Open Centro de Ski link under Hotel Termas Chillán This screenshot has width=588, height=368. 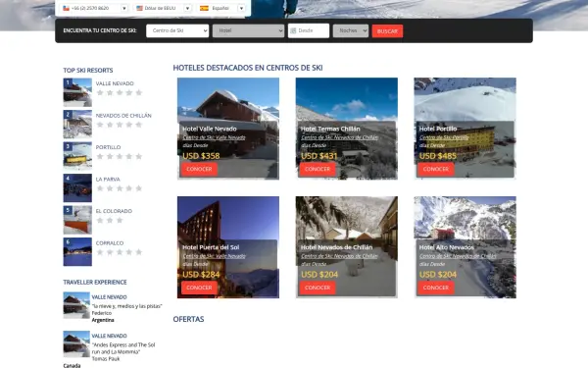point(340,137)
